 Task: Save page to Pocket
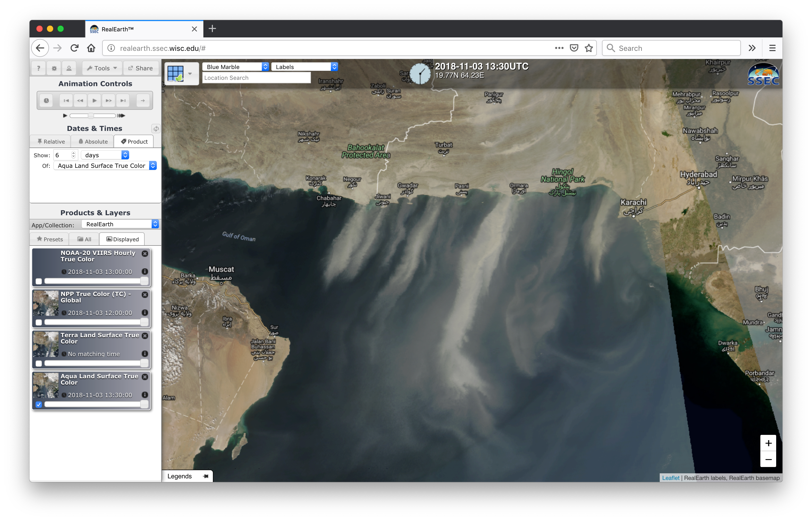pos(574,48)
